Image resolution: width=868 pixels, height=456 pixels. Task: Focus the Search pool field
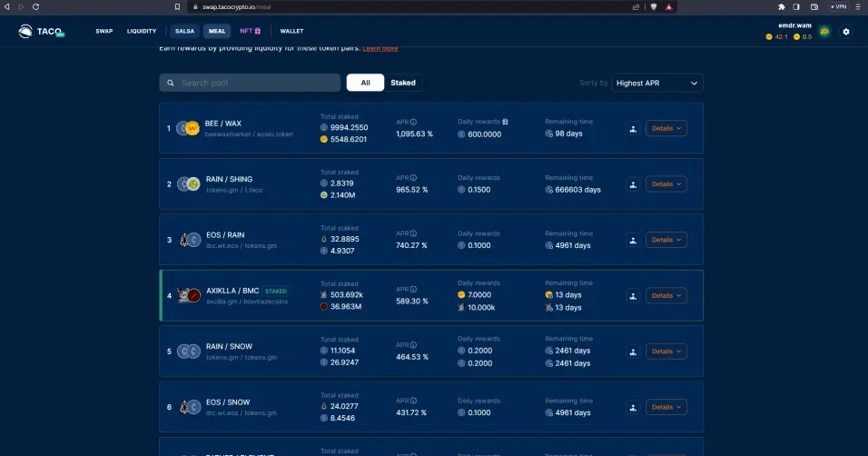coord(250,83)
